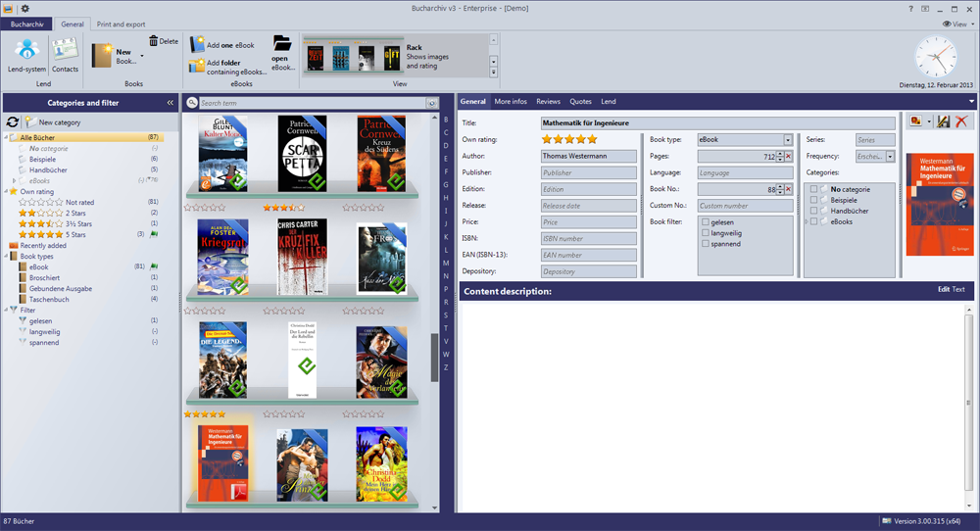Image resolution: width=980 pixels, height=531 pixels.
Task: Switch to Reviews tab
Action: 548,101
